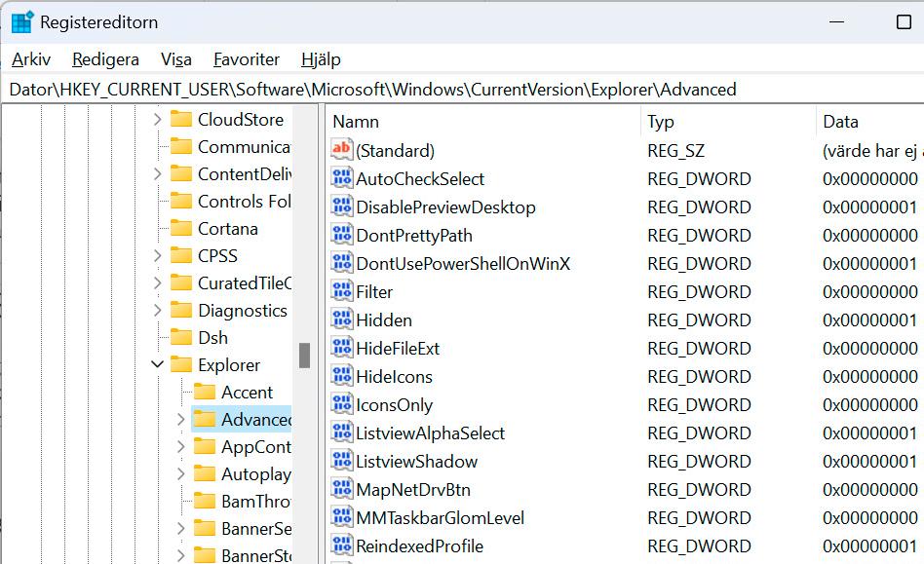Expand the CPSS key
The height and width of the screenshot is (564, 924).
click(157, 255)
